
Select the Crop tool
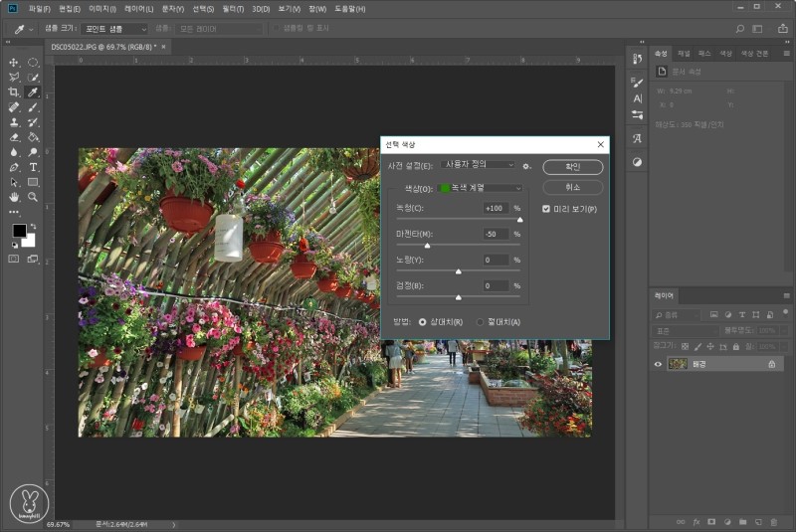pos(14,91)
